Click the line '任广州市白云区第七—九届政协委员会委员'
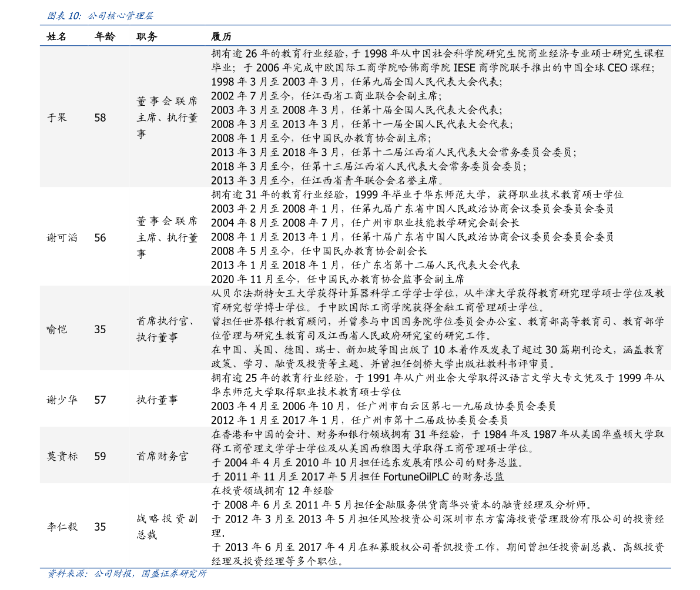The width and height of the screenshot is (700, 590). [x=383, y=406]
